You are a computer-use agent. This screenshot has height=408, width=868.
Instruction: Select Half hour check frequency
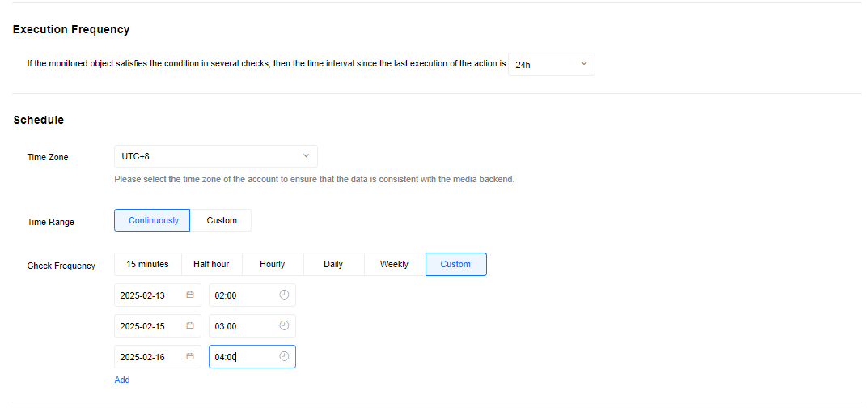(x=211, y=264)
